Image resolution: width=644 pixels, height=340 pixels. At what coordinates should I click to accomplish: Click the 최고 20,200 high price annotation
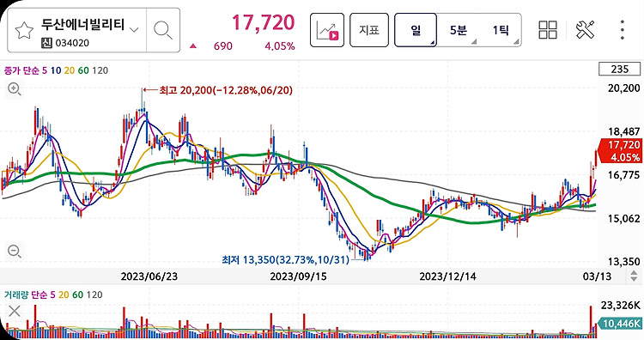tap(226, 90)
